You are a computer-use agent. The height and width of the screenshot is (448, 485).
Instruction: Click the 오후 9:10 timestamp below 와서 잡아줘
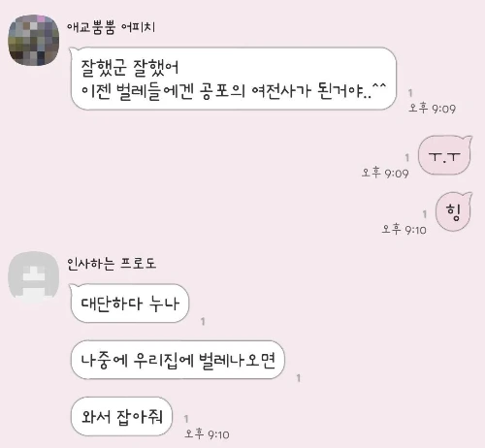[207, 434]
